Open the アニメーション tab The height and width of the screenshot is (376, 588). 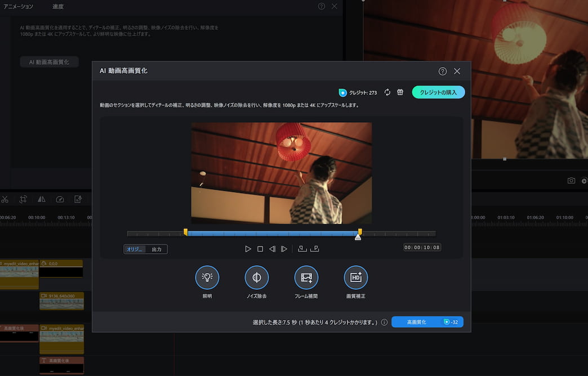pyautogui.click(x=19, y=7)
